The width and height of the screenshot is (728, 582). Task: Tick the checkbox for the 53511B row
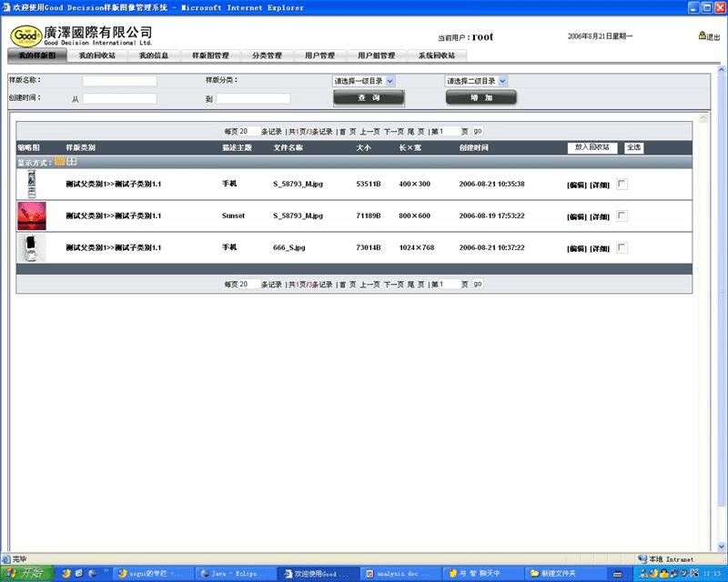622,184
